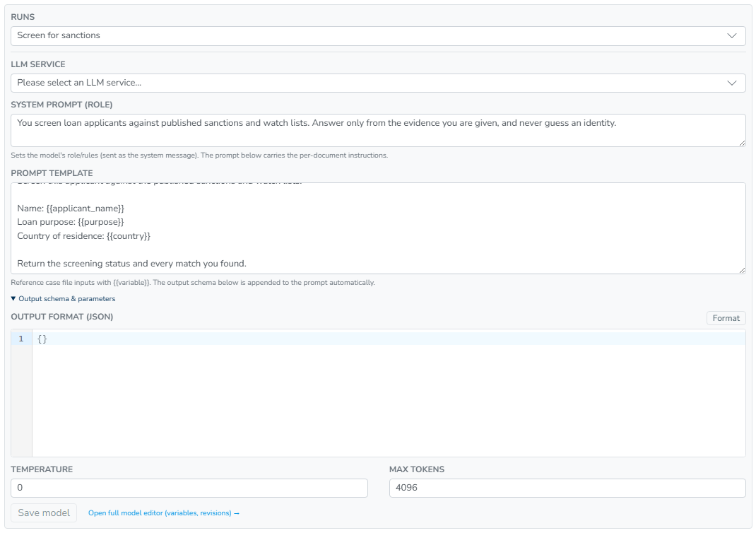
Task: Click the Prompt Template textarea resize handle
Action: 742,270
